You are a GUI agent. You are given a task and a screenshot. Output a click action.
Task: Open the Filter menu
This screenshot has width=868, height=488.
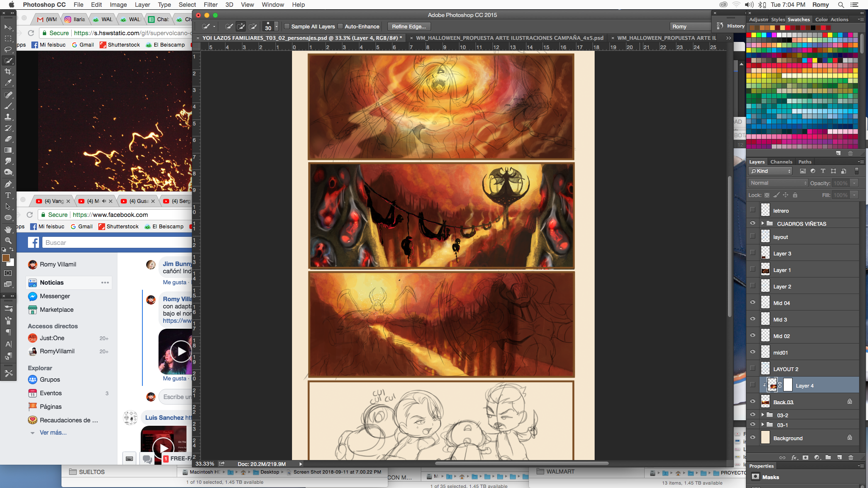211,5
